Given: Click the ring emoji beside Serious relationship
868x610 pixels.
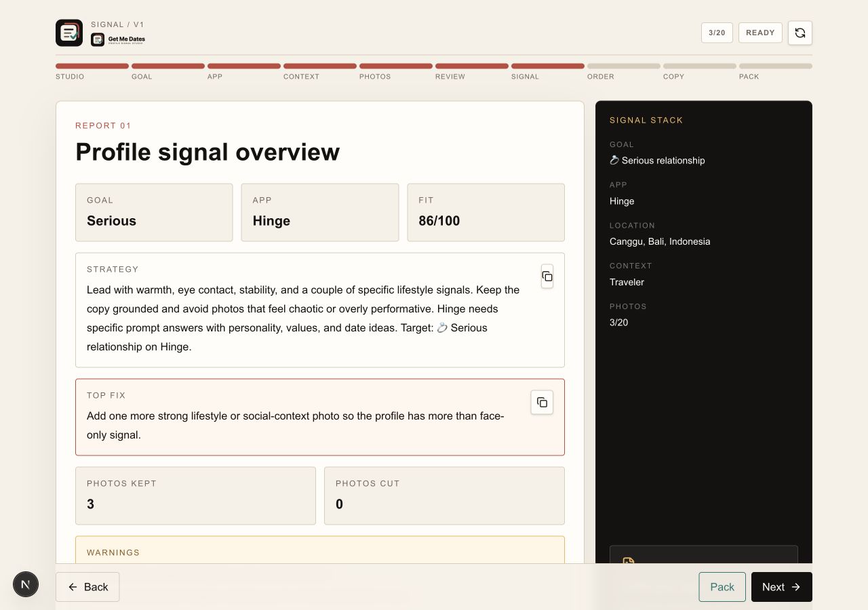Looking at the screenshot, I should tap(614, 161).
